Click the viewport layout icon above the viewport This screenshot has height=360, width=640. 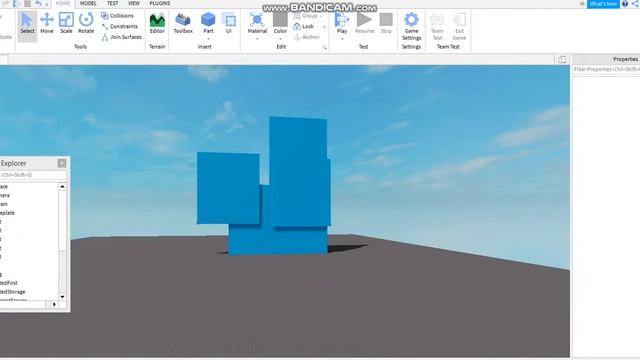(562, 60)
